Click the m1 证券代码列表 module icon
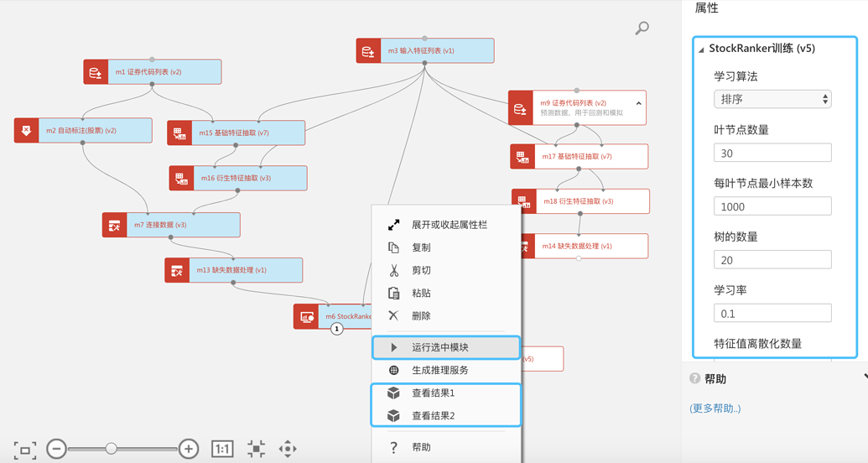The image size is (868, 463). (x=96, y=72)
